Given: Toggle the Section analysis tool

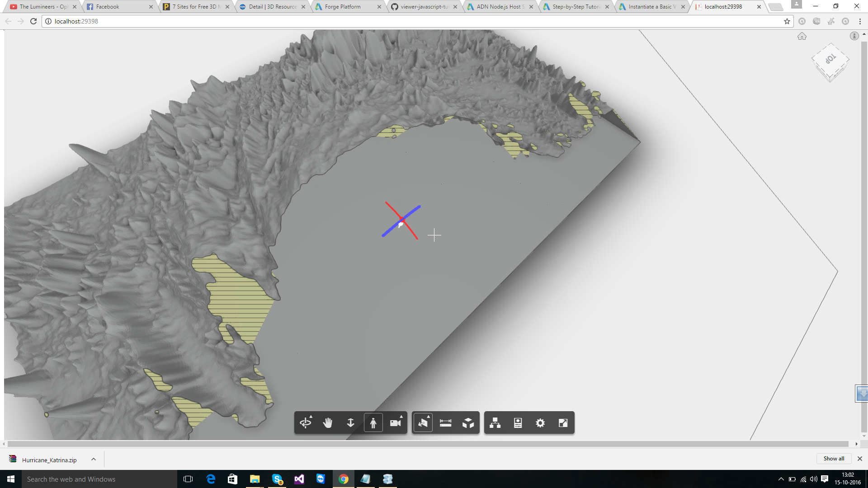Looking at the screenshot, I should pyautogui.click(x=423, y=423).
